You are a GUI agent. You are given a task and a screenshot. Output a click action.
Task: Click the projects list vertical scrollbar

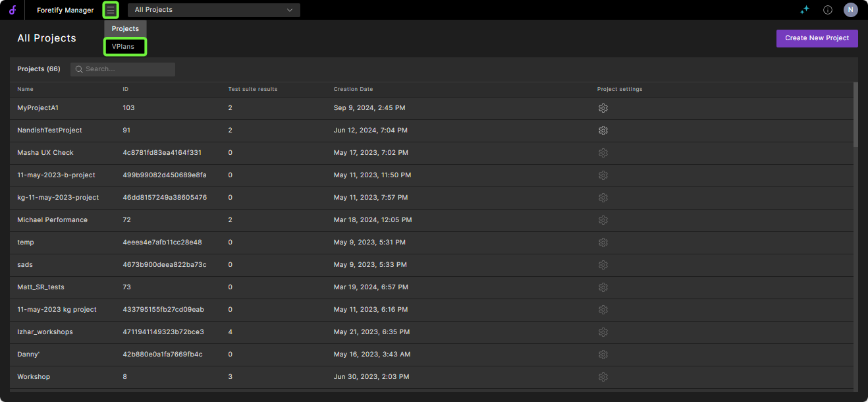(x=855, y=115)
